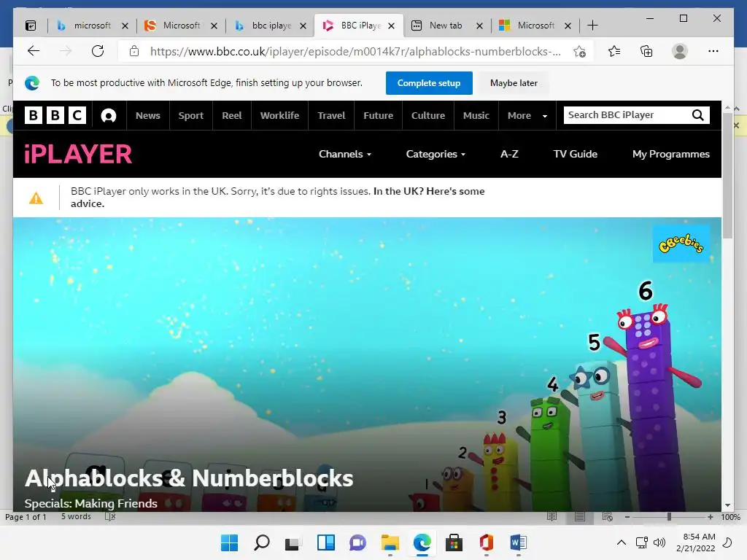Show hidden system tray icons
Viewport: 747px width, 560px height.
point(622,542)
